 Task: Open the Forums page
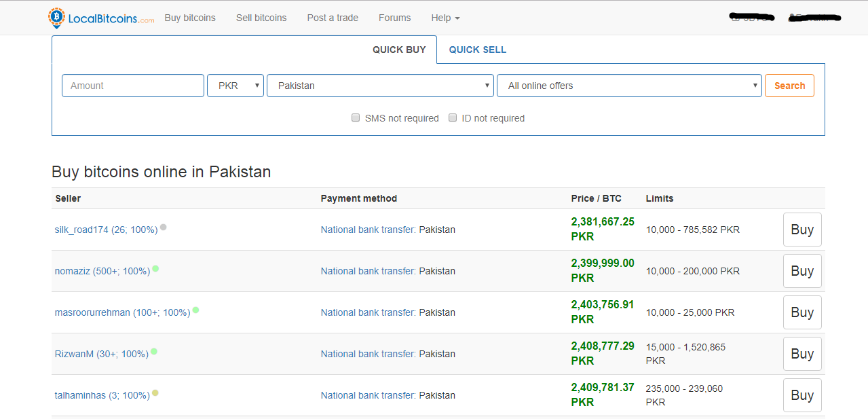click(395, 18)
